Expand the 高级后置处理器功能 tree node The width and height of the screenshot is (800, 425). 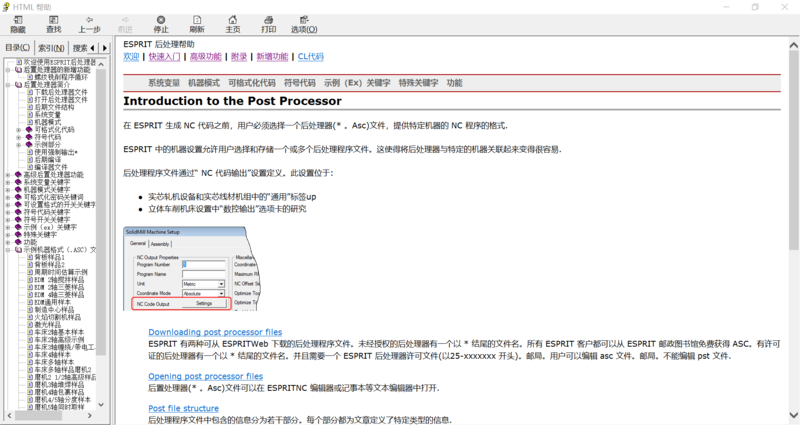[x=8, y=174]
